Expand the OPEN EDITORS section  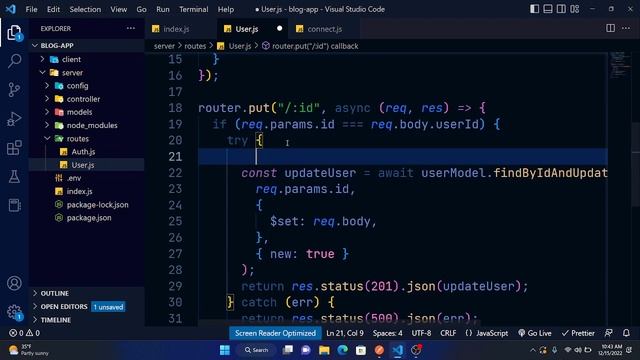[x=64, y=307]
